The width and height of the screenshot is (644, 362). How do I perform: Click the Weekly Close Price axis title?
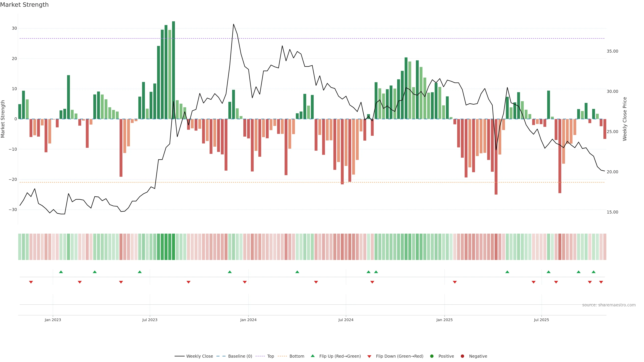pos(625,119)
